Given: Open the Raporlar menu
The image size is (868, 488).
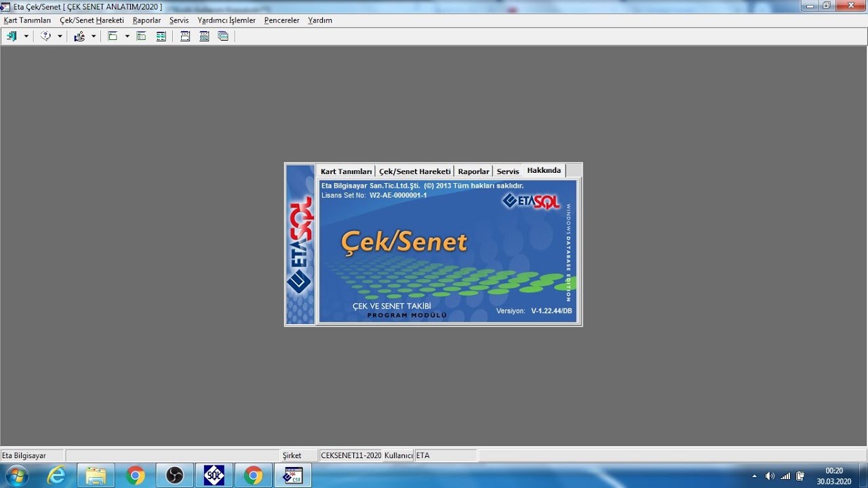Looking at the screenshot, I should click(x=147, y=20).
